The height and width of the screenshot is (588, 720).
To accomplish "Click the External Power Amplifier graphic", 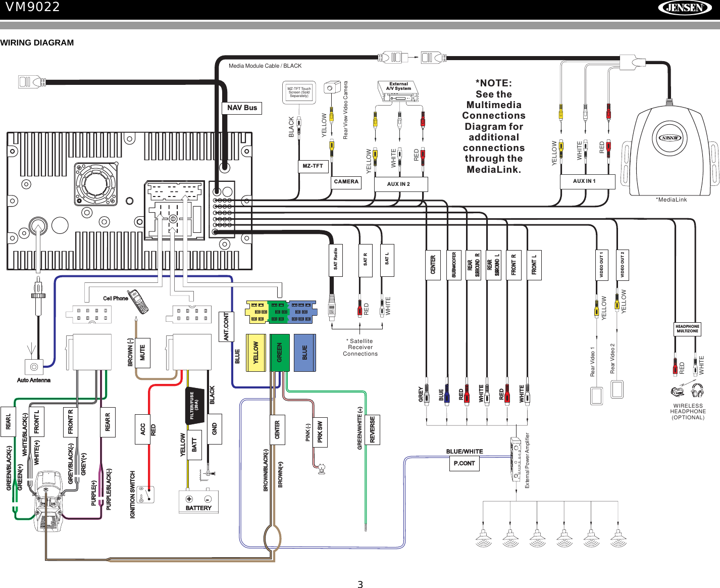I will 516,460.
